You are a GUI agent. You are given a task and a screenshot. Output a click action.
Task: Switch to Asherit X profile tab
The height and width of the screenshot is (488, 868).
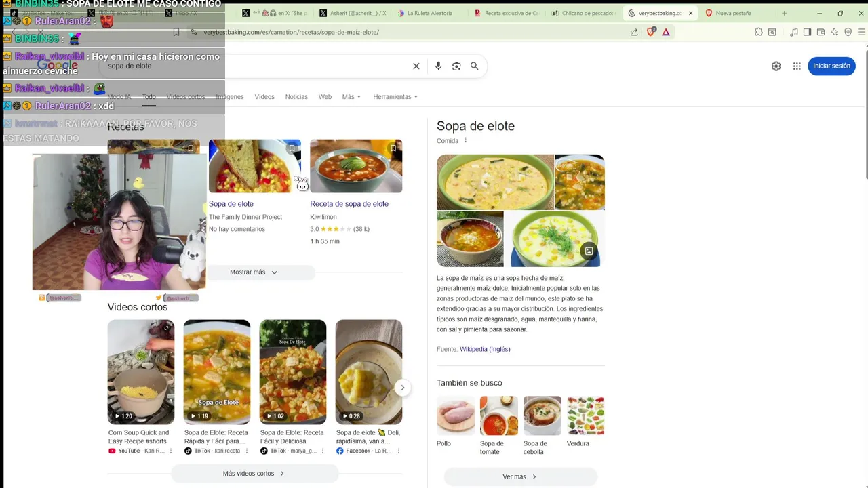point(353,13)
